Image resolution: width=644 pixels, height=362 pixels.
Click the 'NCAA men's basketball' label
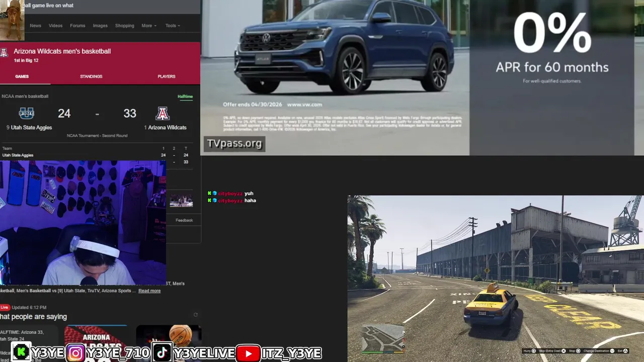pyautogui.click(x=25, y=97)
